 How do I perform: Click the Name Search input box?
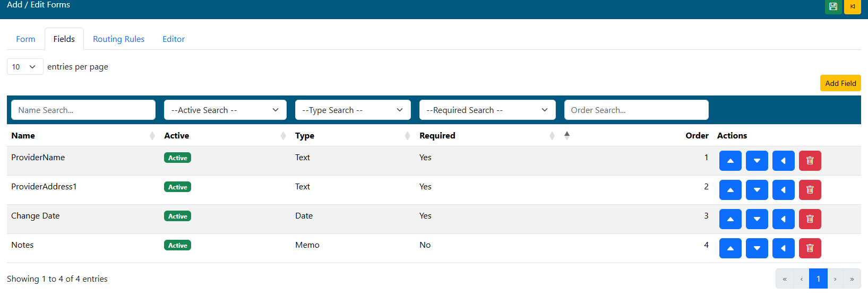pyautogui.click(x=83, y=110)
